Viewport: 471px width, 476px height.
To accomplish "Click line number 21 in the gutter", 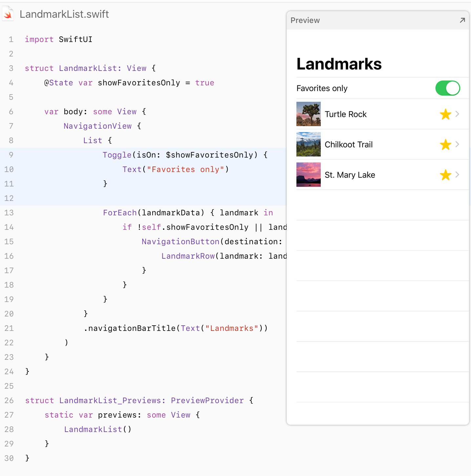I will pyautogui.click(x=9, y=328).
